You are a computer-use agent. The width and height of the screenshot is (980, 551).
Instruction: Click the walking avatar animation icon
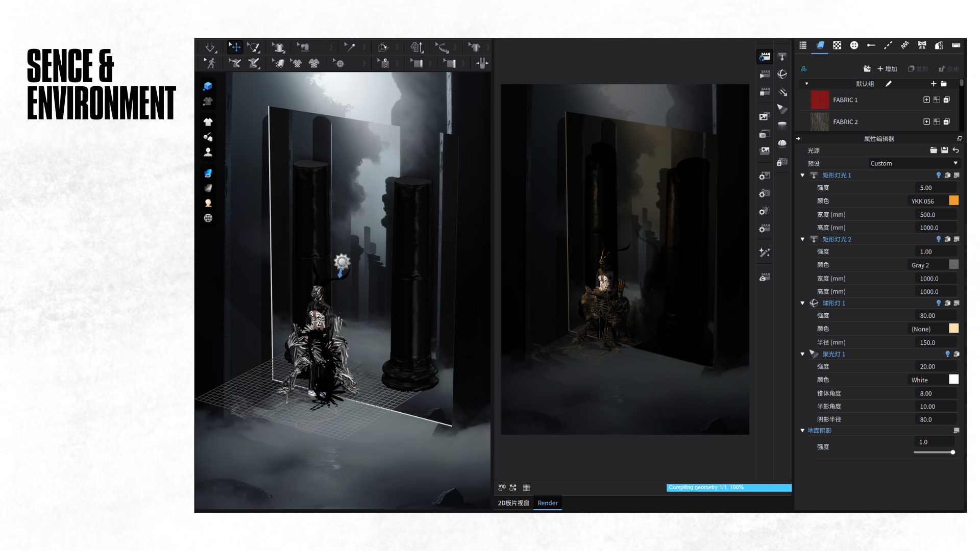[x=210, y=63]
